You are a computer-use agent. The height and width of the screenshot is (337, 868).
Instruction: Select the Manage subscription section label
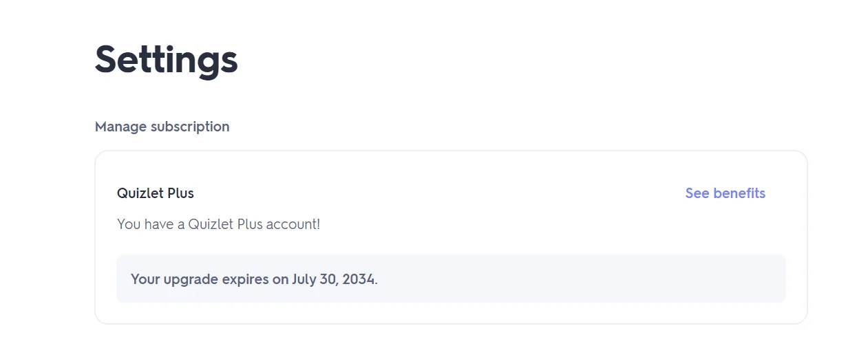[x=162, y=127]
